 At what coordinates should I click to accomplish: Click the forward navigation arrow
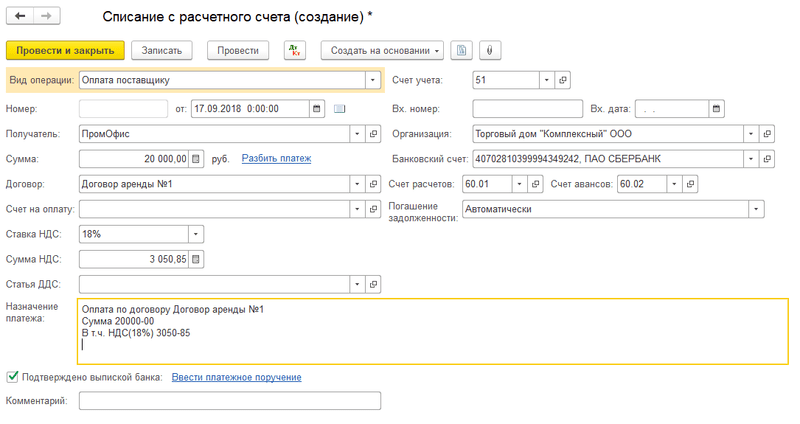tap(47, 18)
